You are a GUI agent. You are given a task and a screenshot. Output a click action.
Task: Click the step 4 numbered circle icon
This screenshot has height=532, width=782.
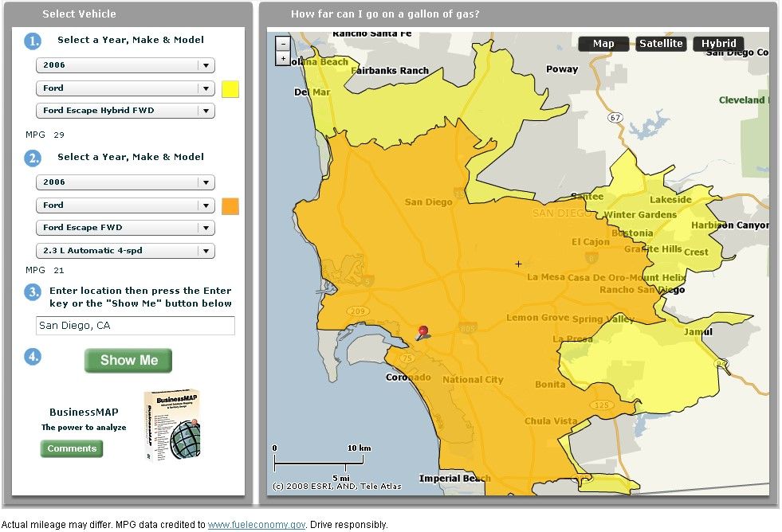pyautogui.click(x=33, y=357)
